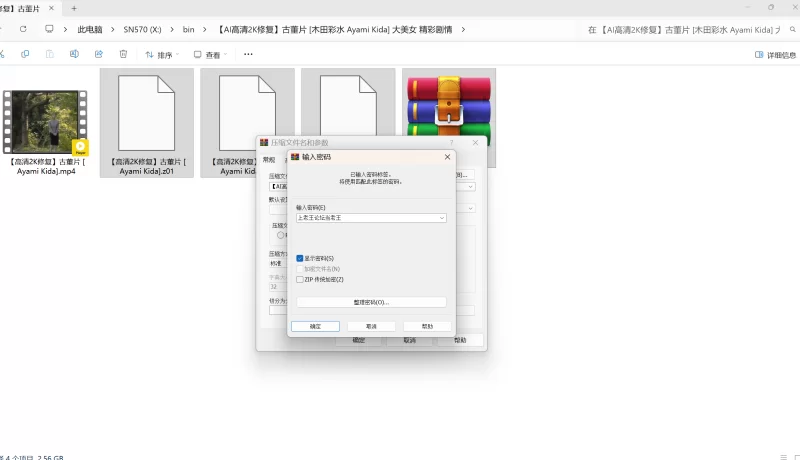Click the refresh icon in the address bar

click(22, 29)
